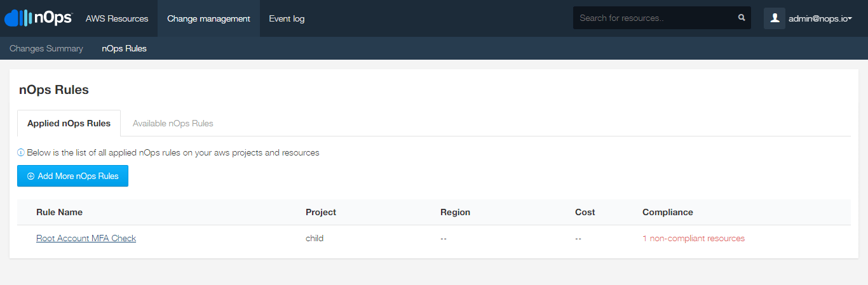The width and height of the screenshot is (868, 285).
Task: Open the admin@nops.io account dropdown
Action: point(820,18)
